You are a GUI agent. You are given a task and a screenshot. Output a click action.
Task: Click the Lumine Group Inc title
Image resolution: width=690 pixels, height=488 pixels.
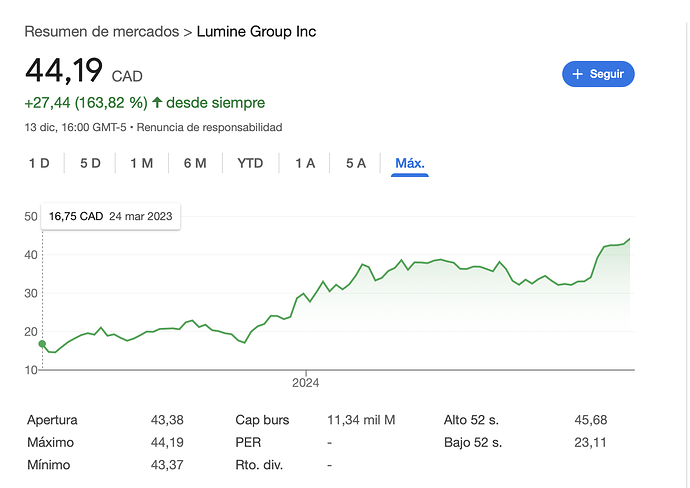click(x=256, y=32)
